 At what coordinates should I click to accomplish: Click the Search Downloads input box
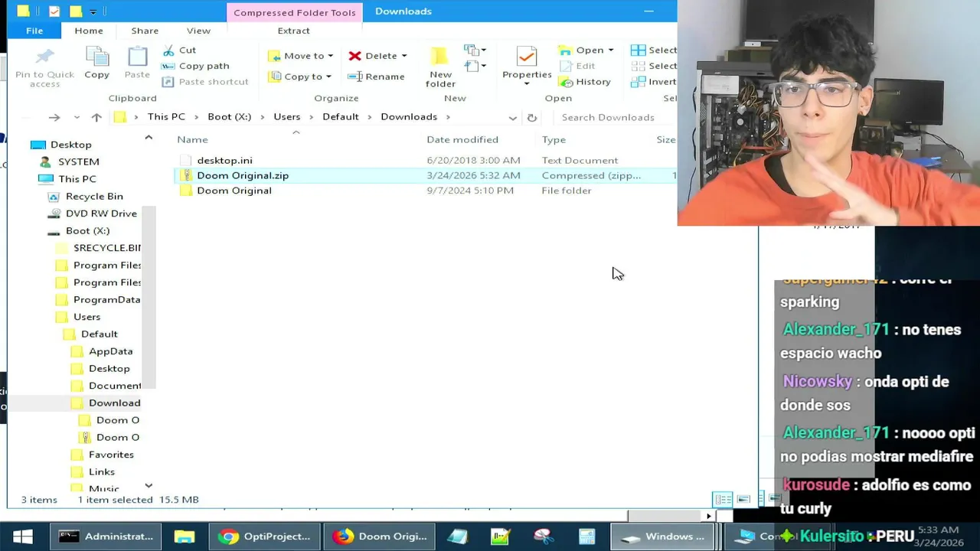click(x=616, y=117)
